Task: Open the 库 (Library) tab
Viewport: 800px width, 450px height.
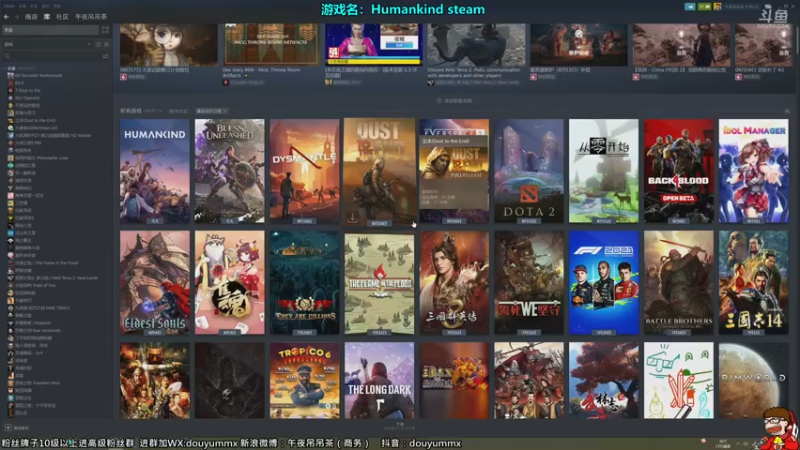Action: click(47, 17)
